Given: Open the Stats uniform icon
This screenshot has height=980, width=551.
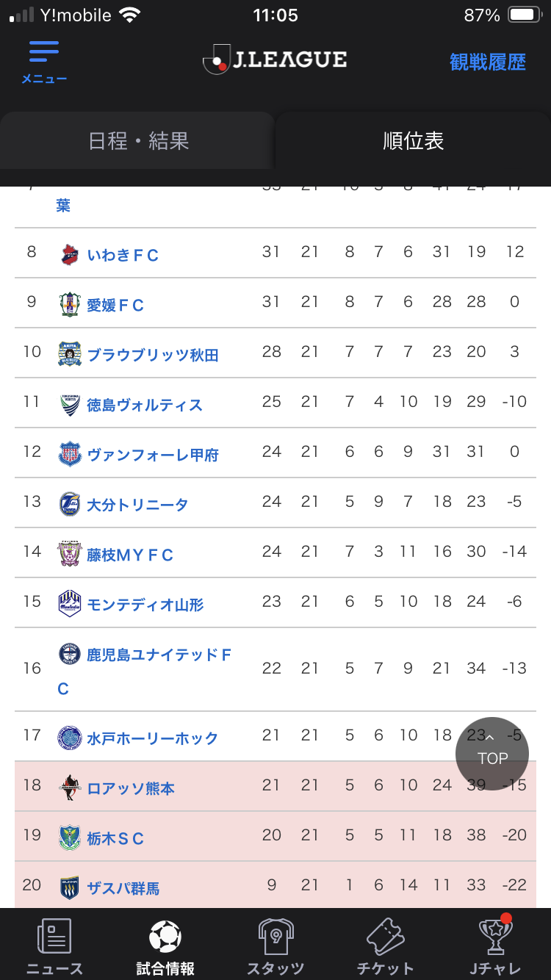Looking at the screenshot, I should point(276,937).
